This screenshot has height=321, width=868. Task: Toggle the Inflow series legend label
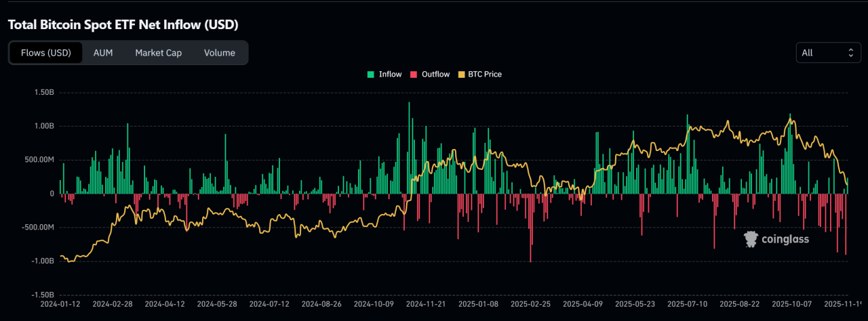click(x=390, y=74)
